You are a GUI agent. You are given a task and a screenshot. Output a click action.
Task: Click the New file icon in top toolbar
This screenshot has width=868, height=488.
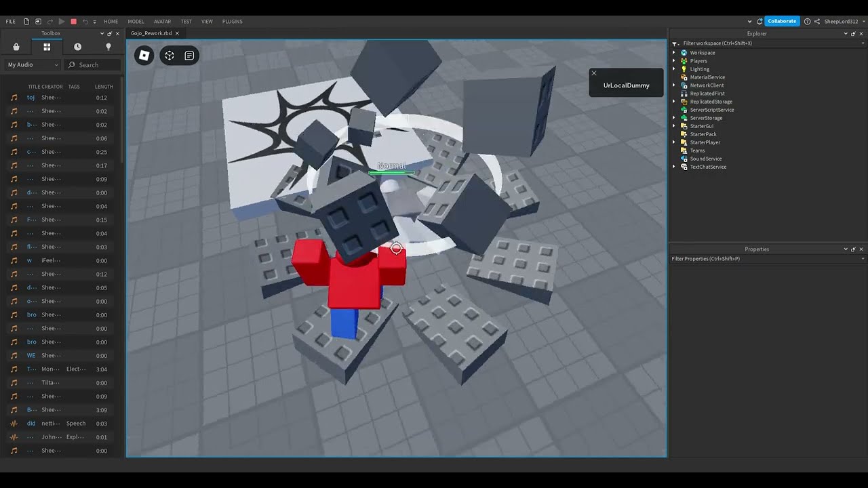27,21
